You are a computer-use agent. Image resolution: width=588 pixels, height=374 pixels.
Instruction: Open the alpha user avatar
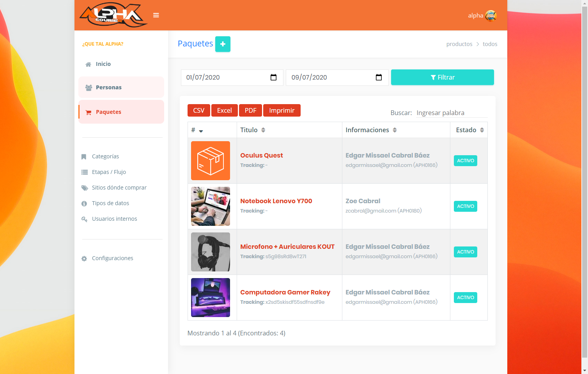pos(491,16)
